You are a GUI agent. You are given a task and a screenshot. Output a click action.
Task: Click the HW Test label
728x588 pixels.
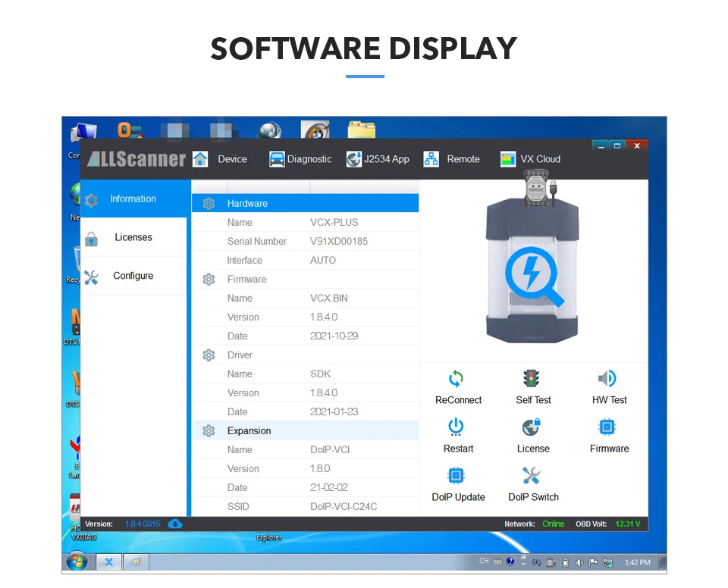[609, 400]
